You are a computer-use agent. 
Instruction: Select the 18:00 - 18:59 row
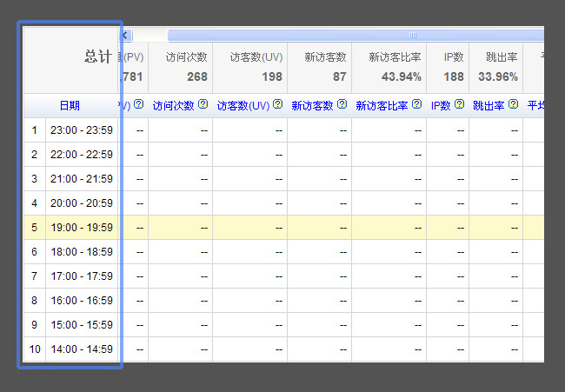tap(284, 252)
